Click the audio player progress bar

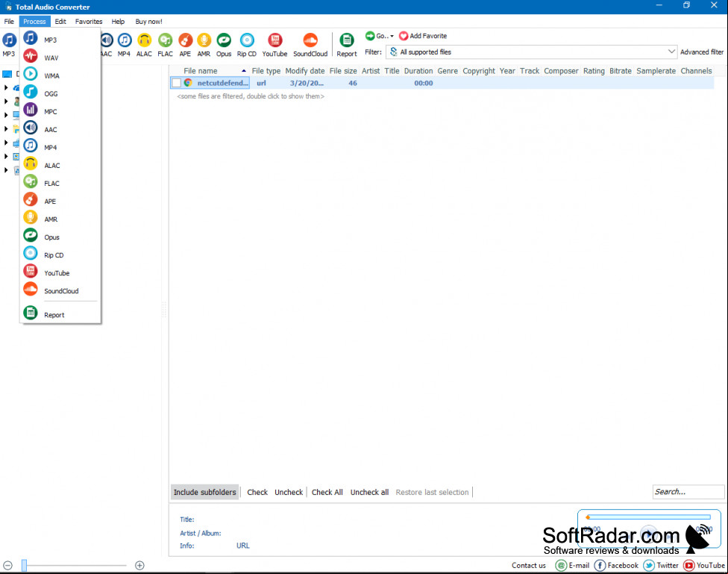tap(649, 517)
